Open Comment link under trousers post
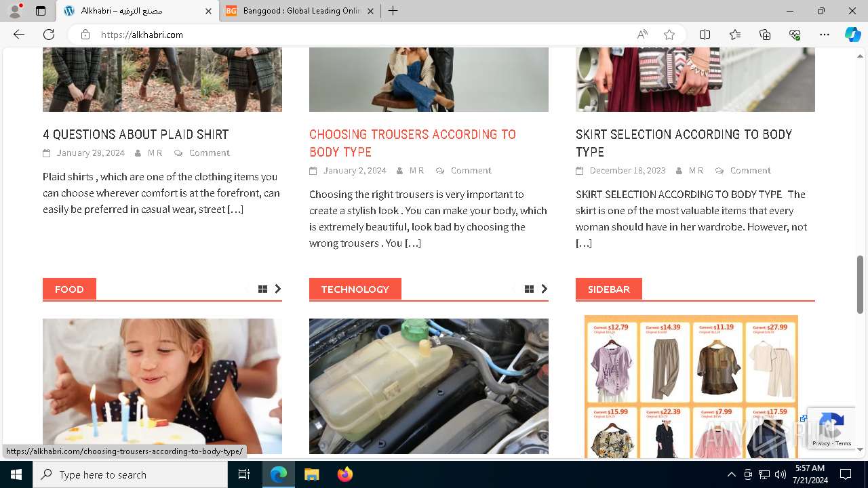 471,171
